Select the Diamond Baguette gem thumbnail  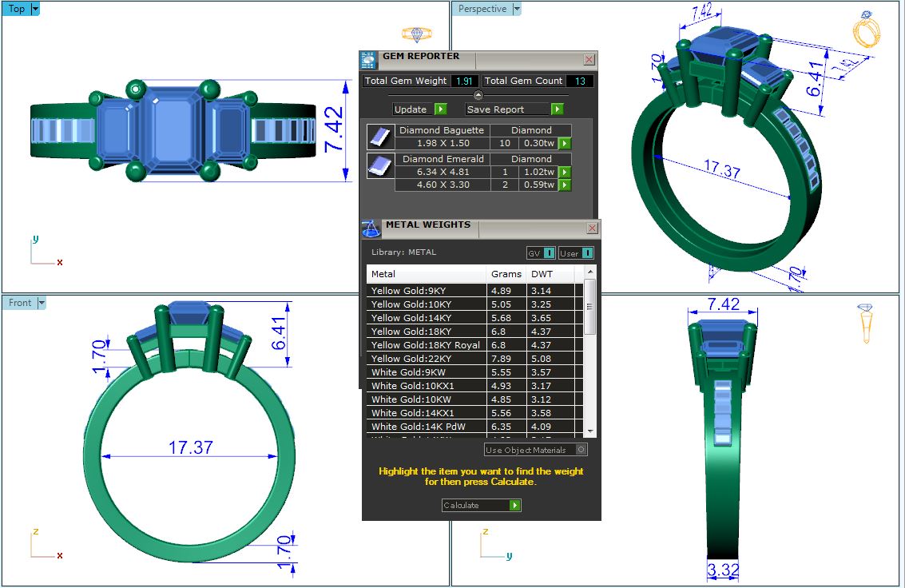coord(380,137)
